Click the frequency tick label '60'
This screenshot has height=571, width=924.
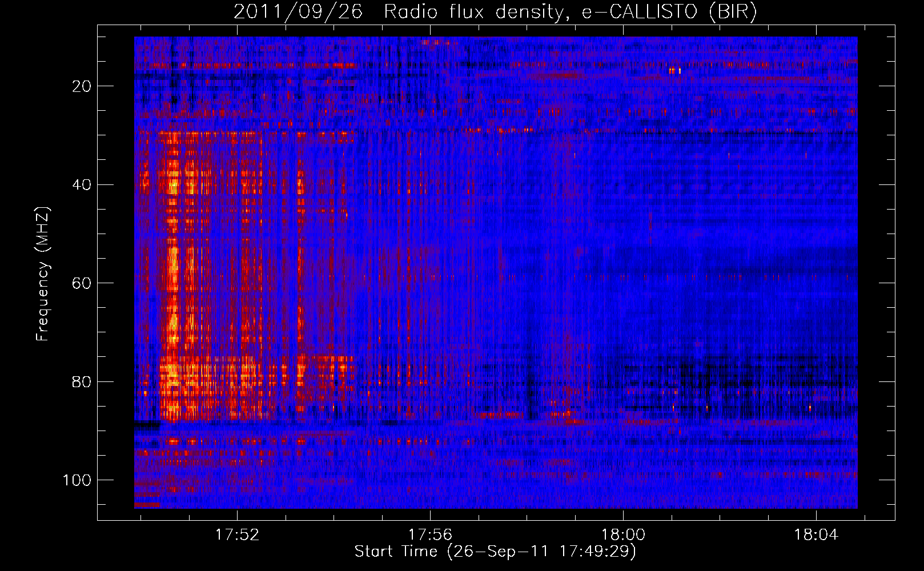[x=82, y=283]
